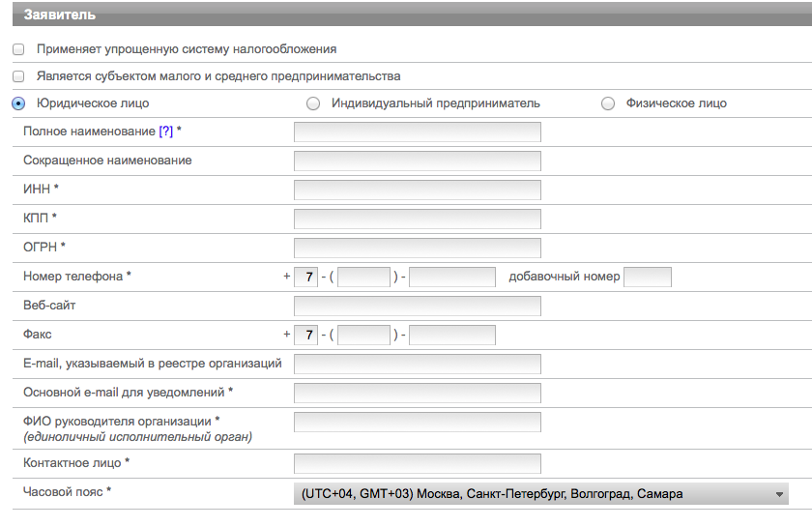Image resolution: width=812 pixels, height=527 pixels.
Task: Click the Основной e-mail для уведомлений label
Action: 124,393
